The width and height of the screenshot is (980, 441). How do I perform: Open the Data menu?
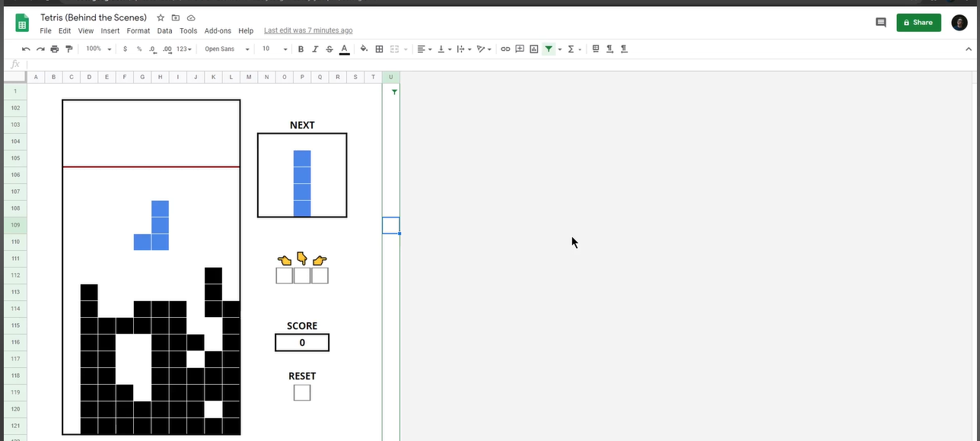[164, 31]
